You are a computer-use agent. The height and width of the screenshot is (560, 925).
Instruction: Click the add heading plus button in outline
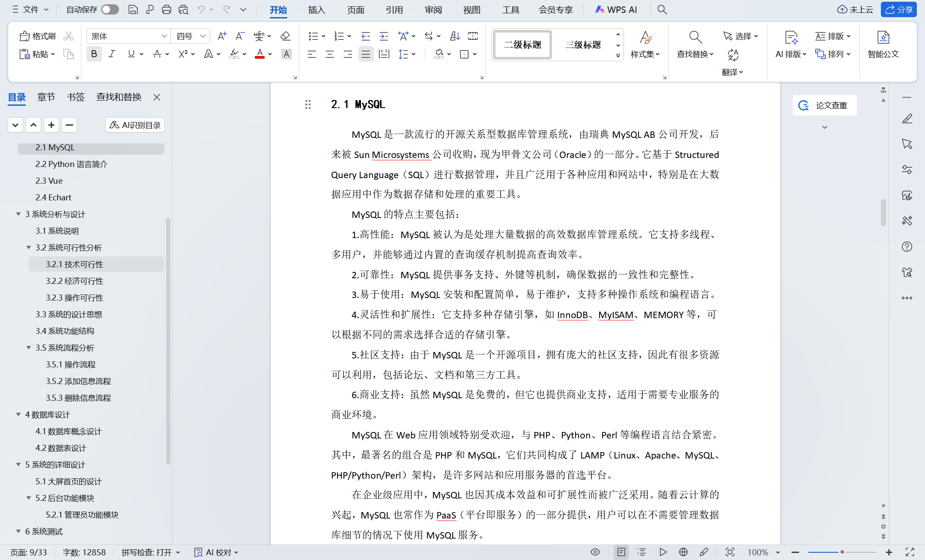(51, 125)
